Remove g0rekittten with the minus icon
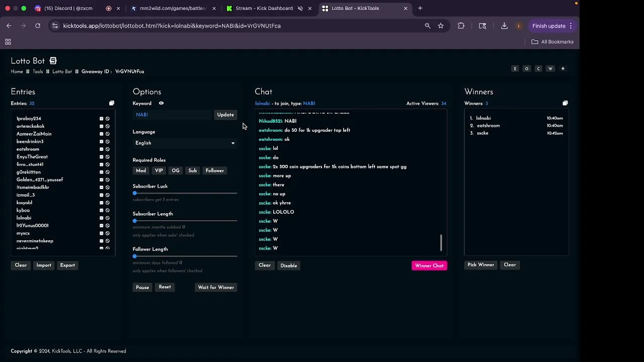Screen dimensions: 644x362 click(101, 172)
